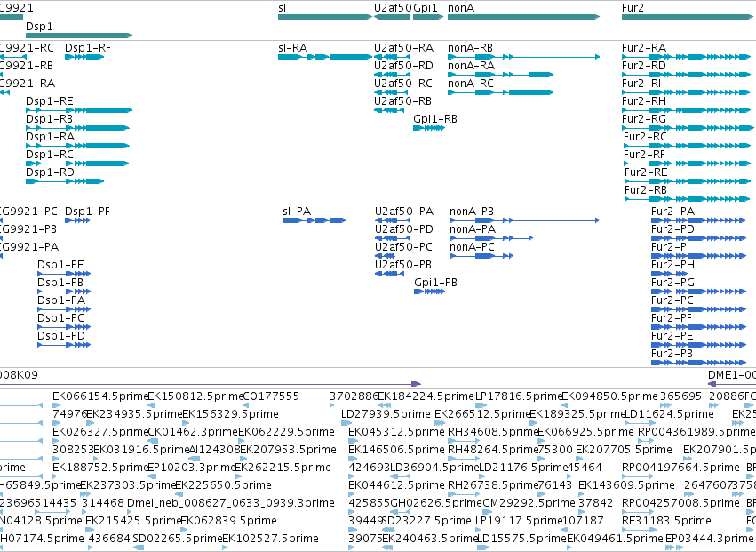The height and width of the screenshot is (552, 756).
Task: Open the Fur2 gene label
Action: coord(633,8)
